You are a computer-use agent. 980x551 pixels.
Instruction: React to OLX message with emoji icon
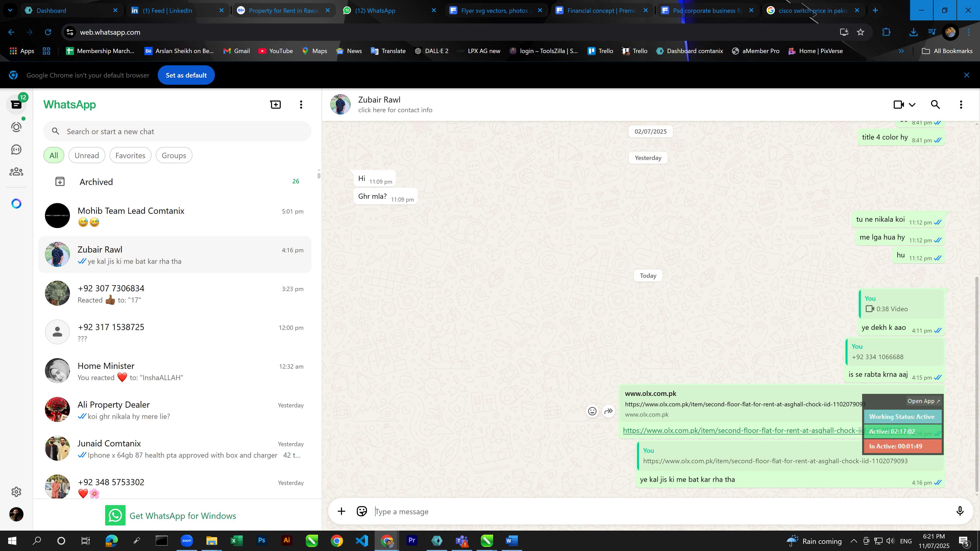592,411
